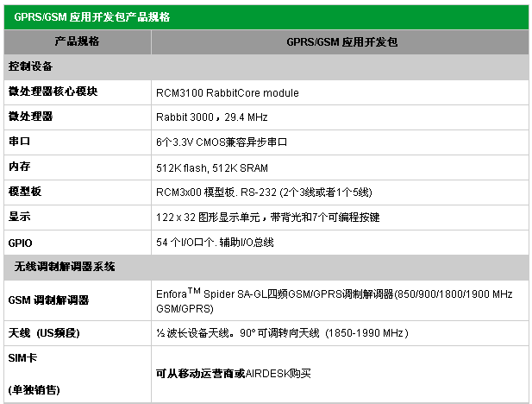
Task: Select the RCM3100 RabbitCore module text
Action: pyautogui.click(x=227, y=92)
